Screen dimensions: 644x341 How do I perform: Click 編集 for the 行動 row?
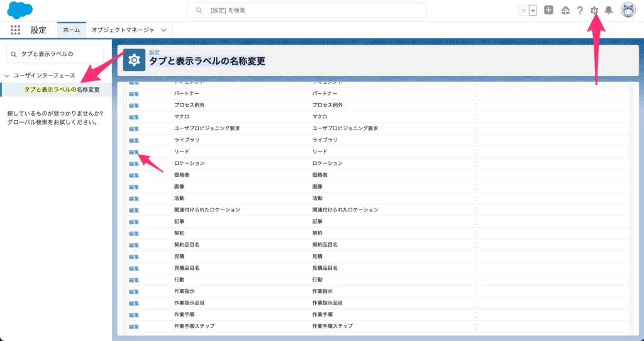pos(134,280)
